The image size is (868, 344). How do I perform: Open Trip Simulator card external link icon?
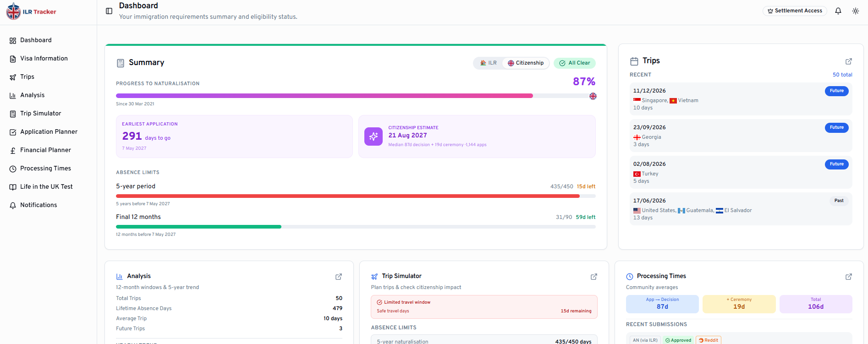[x=594, y=277]
